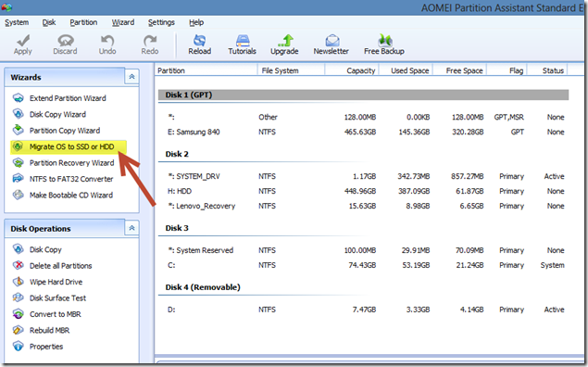Screen dimensions: 588x367
Task: Click the Disk 4 (Removable) heading
Action: coord(203,287)
